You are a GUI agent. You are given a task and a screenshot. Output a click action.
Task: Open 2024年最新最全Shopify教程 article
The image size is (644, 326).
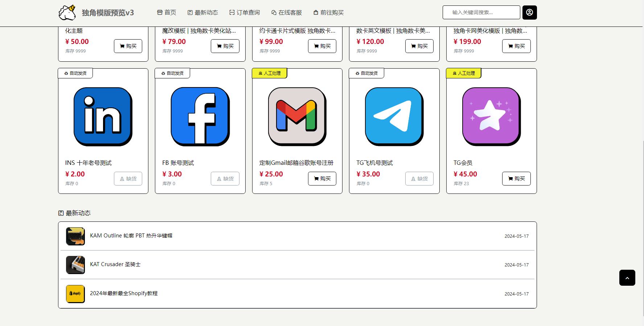click(x=124, y=293)
